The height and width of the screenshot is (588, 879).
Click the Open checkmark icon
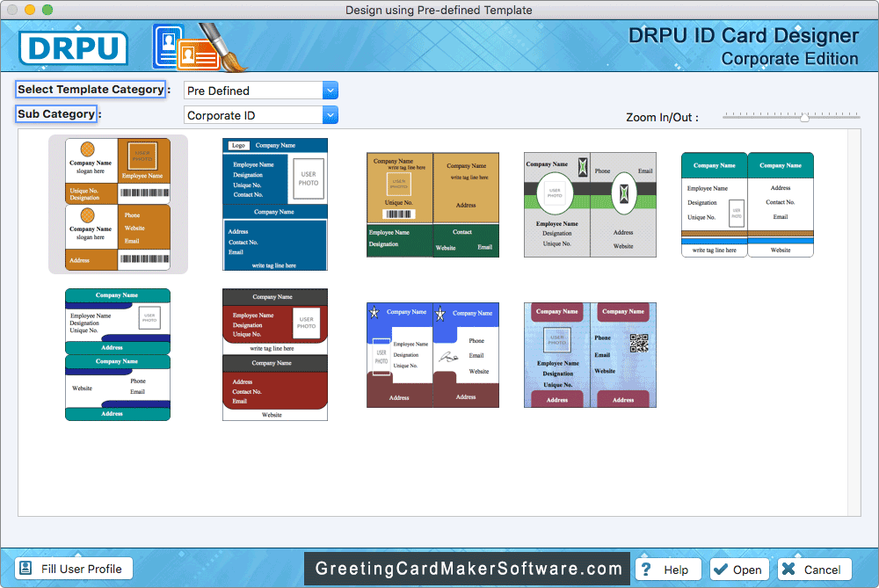coord(721,570)
